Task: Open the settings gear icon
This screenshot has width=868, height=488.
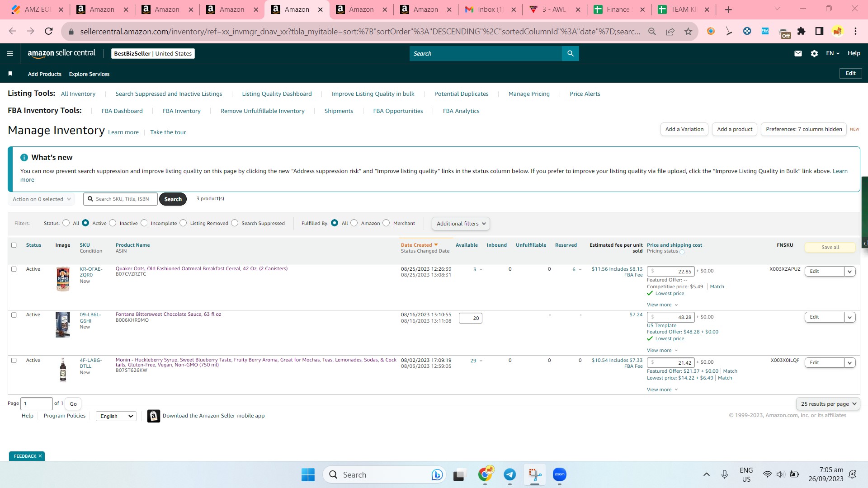Action: point(814,53)
